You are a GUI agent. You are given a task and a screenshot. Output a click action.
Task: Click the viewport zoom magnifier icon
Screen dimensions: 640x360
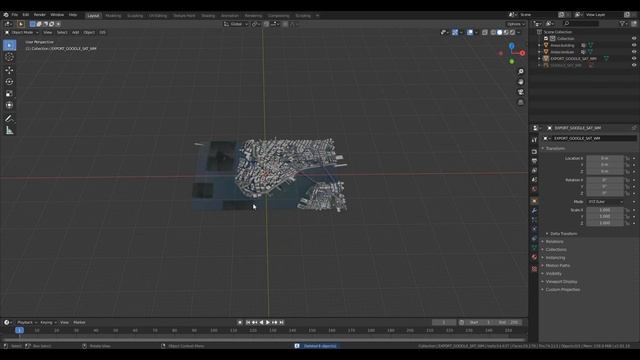click(521, 72)
